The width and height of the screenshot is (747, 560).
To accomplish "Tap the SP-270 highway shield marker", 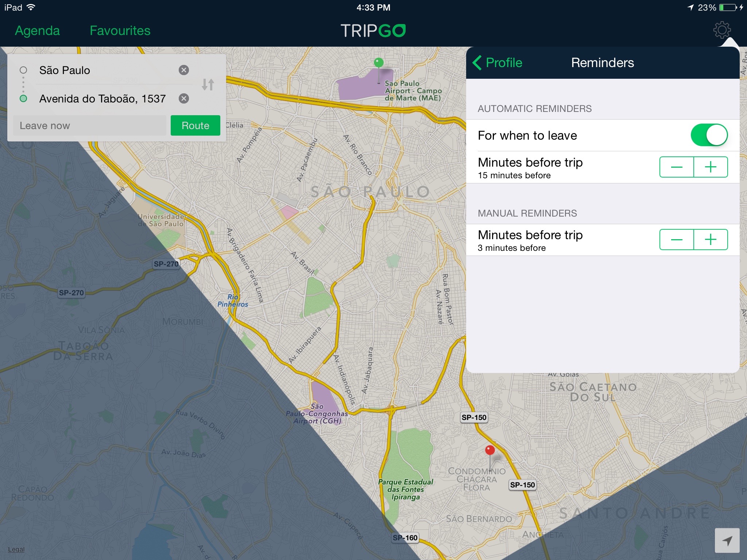I will click(x=166, y=264).
